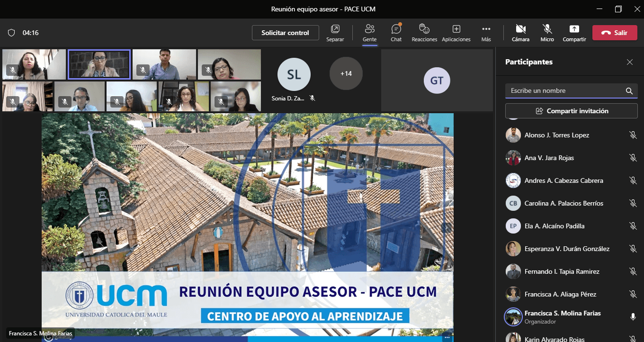This screenshot has height=342, width=644.
Task: Open Aplicaciones in the meeting toolbar
Action: tap(456, 33)
